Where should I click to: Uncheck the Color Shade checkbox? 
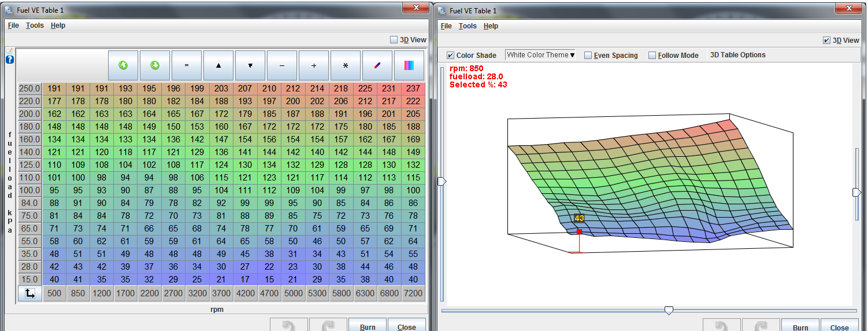click(451, 56)
